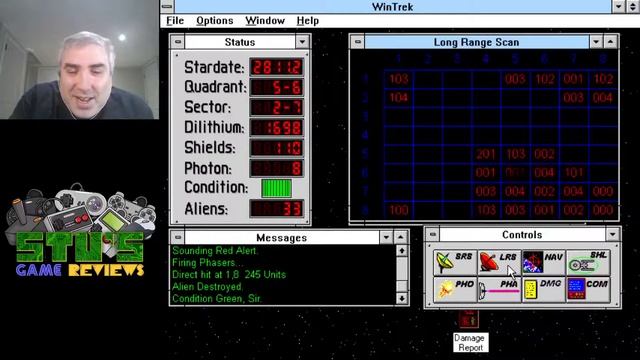Open the SHL shields control
Image resolution: width=640 pixels, height=360 pixels.
coord(588,262)
